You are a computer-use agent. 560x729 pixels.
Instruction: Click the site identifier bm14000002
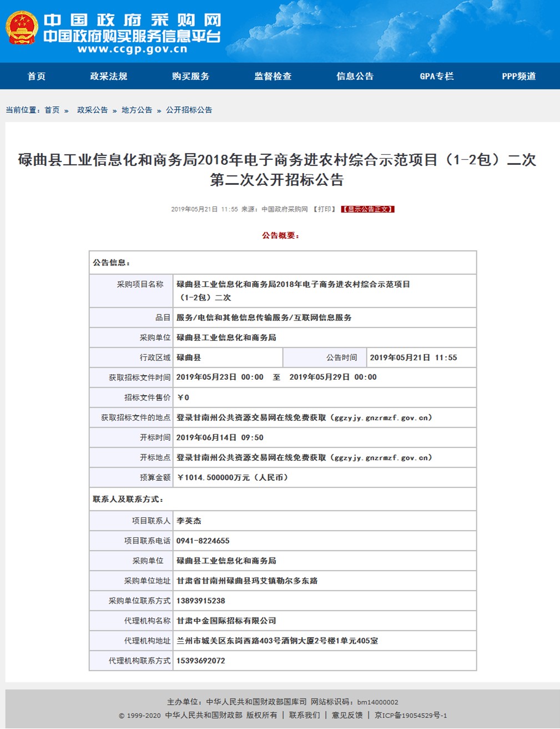point(377,702)
